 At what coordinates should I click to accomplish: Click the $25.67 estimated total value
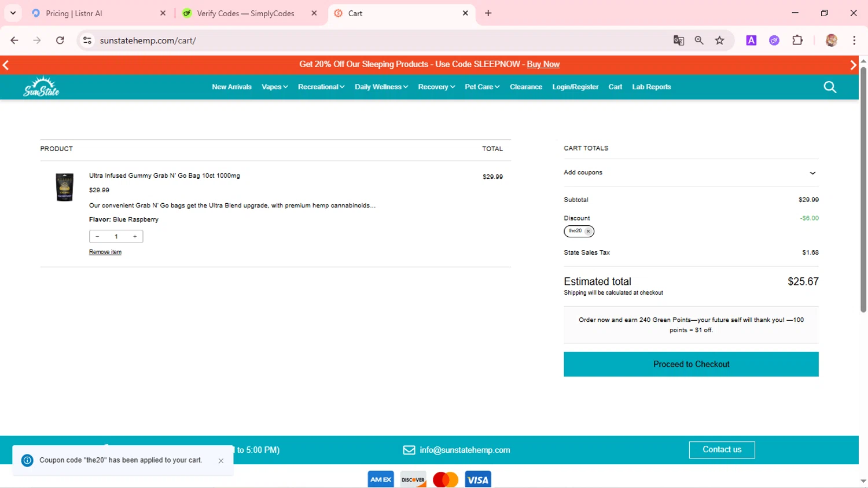803,281
